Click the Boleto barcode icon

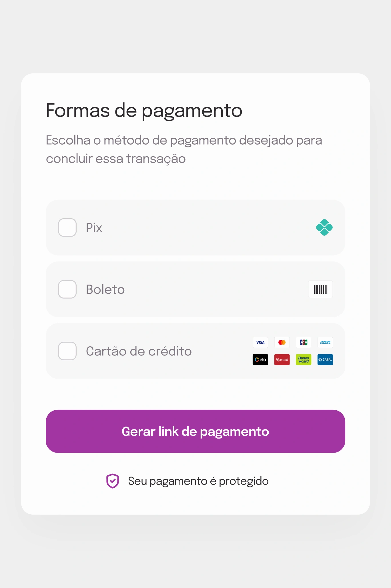[320, 289]
